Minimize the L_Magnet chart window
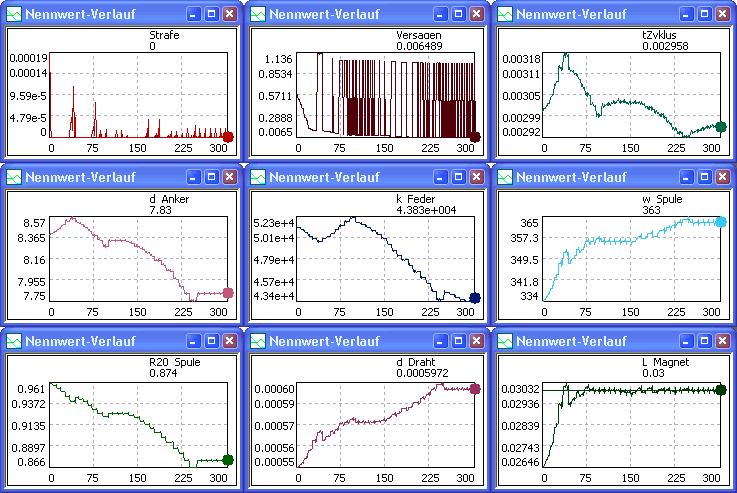 685,341
